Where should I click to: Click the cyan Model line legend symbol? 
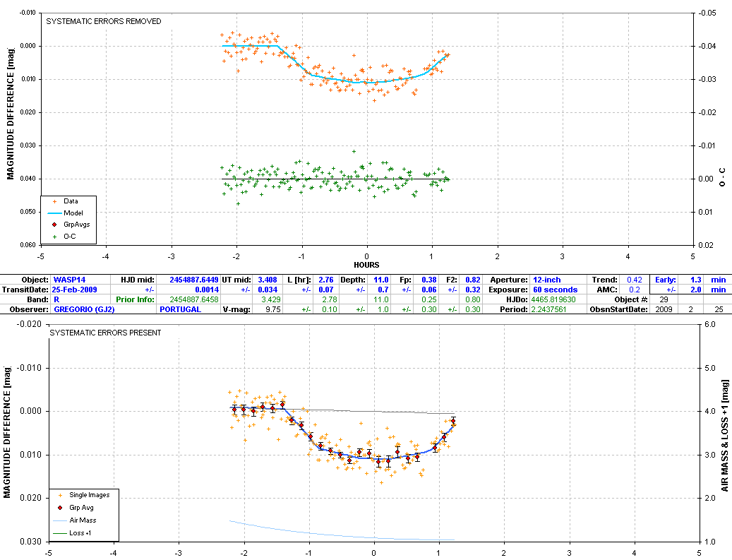(x=54, y=213)
